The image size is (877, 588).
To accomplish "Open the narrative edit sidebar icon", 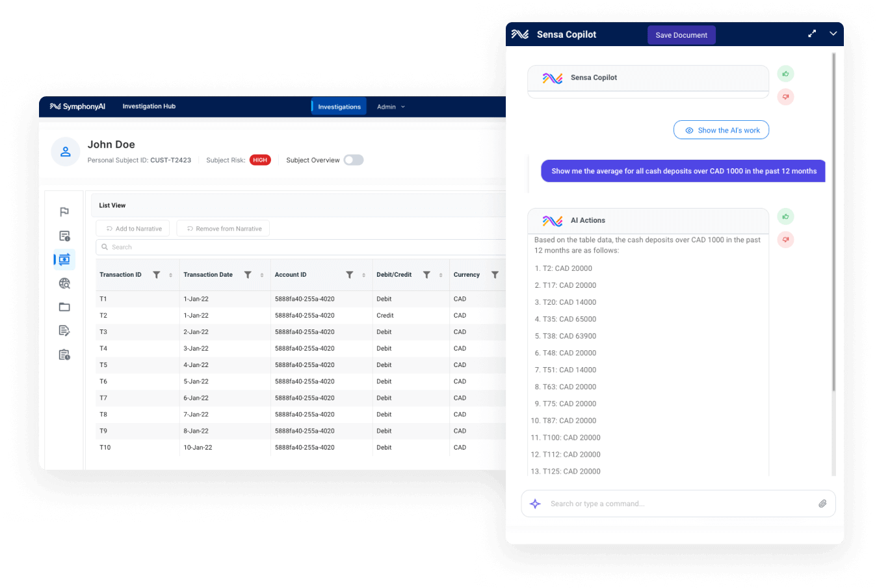I will pyautogui.click(x=64, y=331).
